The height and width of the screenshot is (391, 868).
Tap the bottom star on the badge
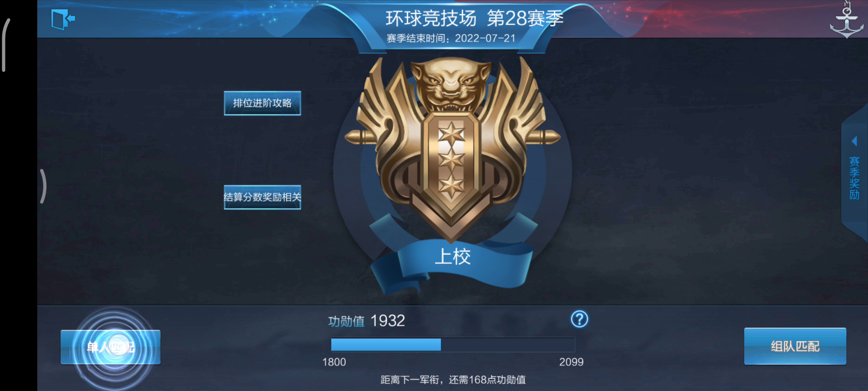click(x=451, y=185)
